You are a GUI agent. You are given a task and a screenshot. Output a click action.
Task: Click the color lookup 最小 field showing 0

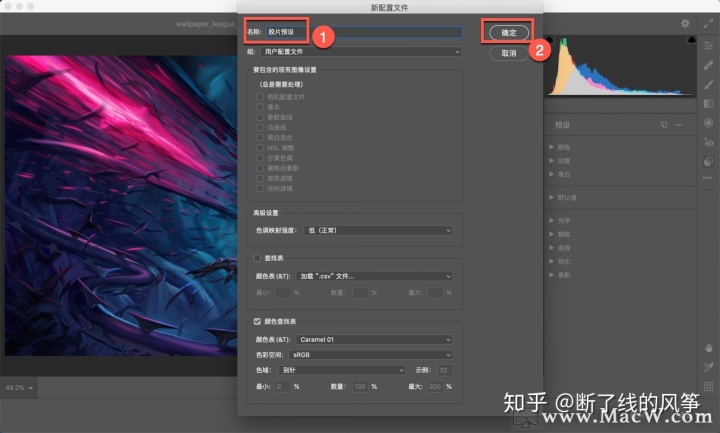[x=282, y=387]
